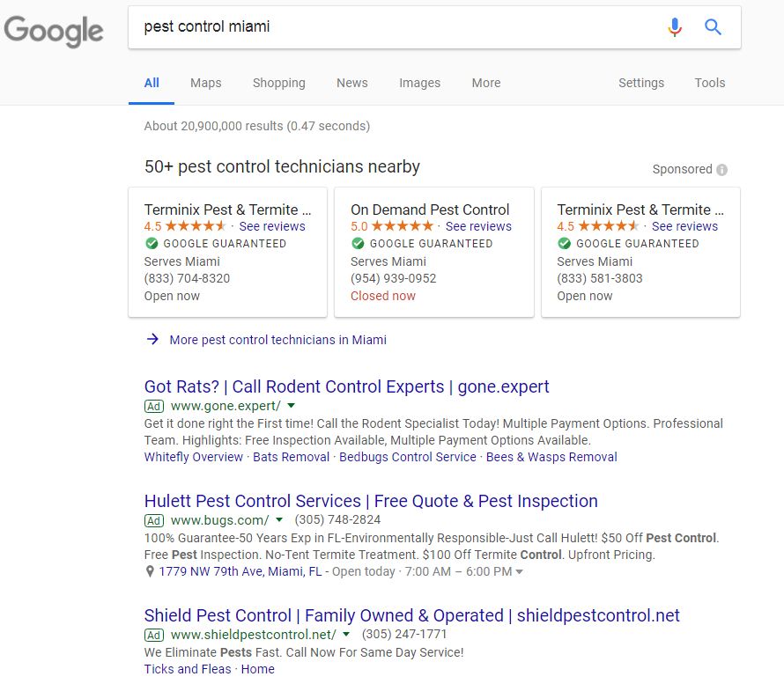Click the blue magnifier search icon
Screen dimensions: 784x684
(x=714, y=27)
